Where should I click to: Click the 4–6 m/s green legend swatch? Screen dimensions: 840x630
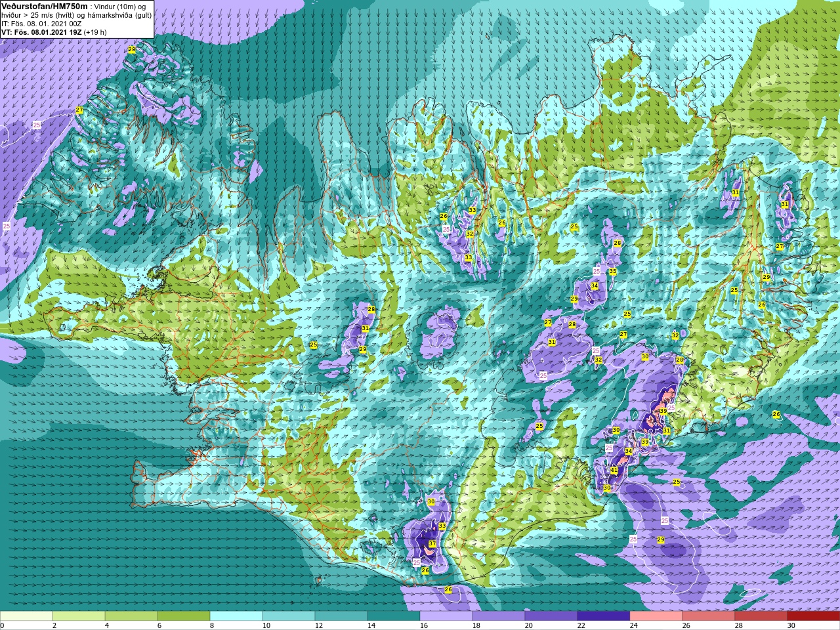tap(131, 616)
